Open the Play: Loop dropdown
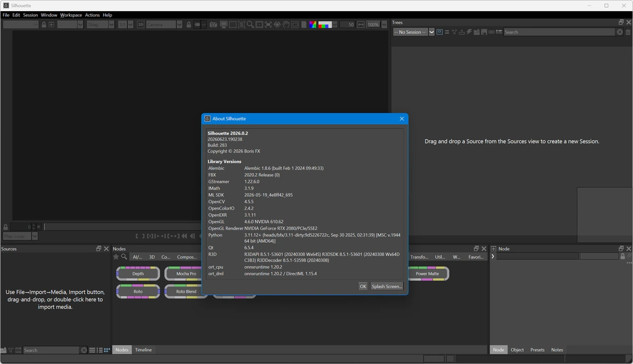This screenshot has height=364, width=633. [35, 236]
